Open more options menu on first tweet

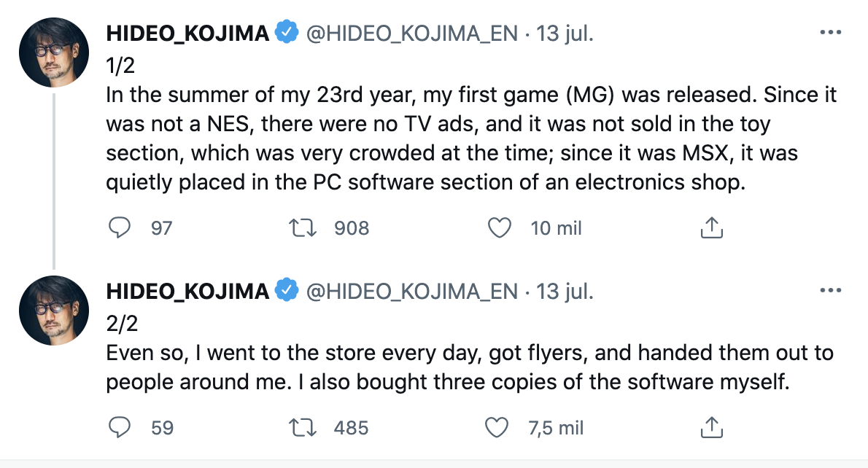[831, 34]
